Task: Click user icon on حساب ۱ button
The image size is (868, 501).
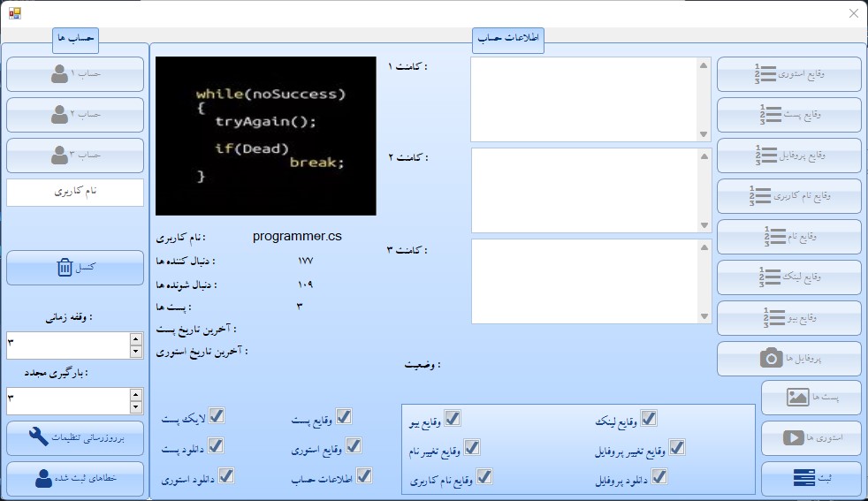Action: tap(59, 73)
